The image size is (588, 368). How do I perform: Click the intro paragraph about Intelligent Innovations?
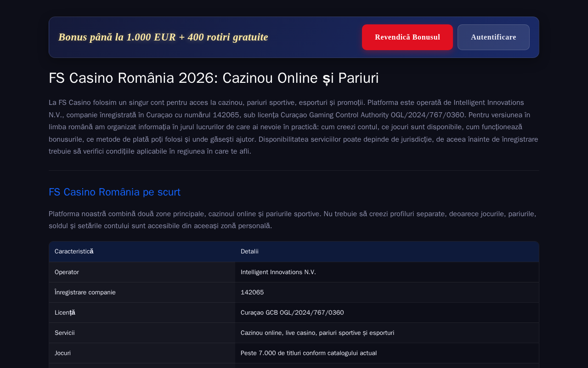tap(294, 127)
